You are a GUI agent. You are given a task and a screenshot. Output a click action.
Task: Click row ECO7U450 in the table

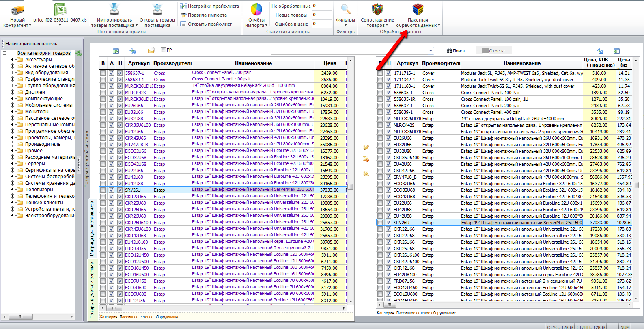(223, 281)
